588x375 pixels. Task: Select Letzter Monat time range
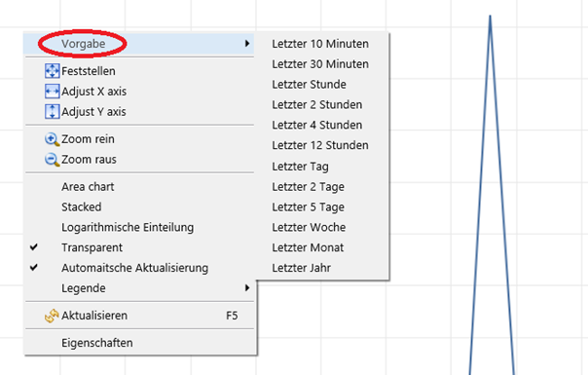[308, 247]
